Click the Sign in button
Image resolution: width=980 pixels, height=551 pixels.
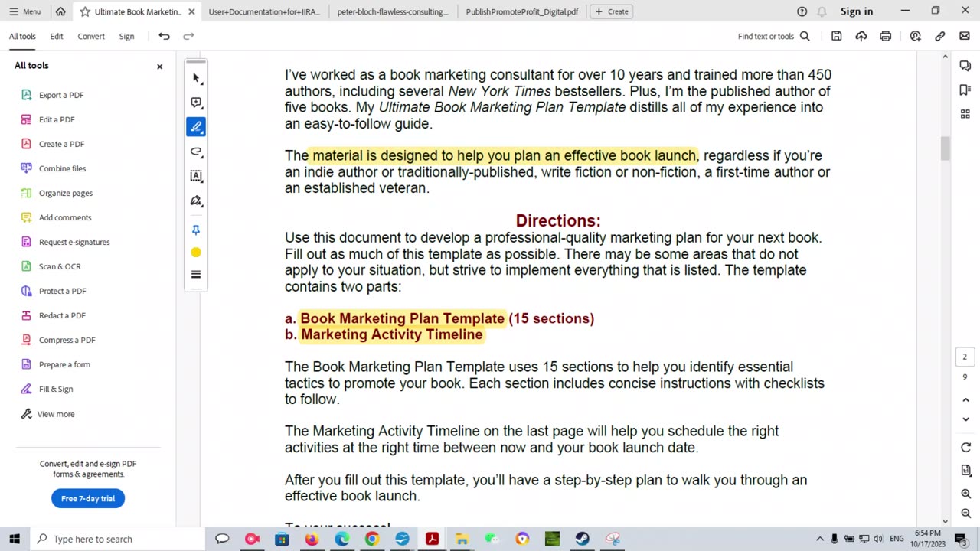857,11
